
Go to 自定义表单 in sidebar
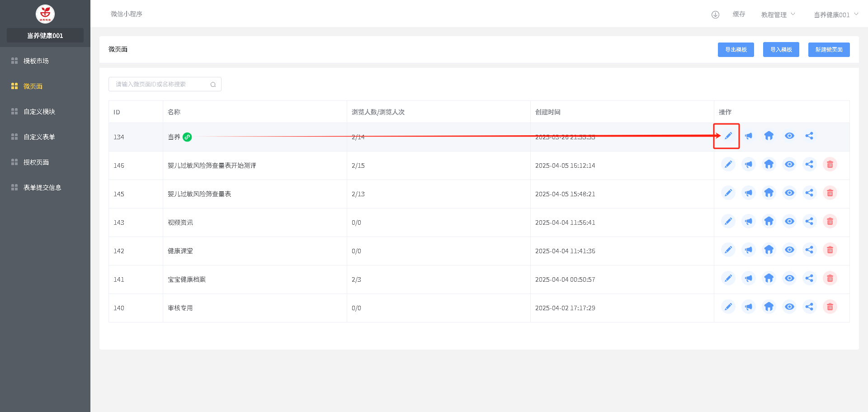point(39,137)
